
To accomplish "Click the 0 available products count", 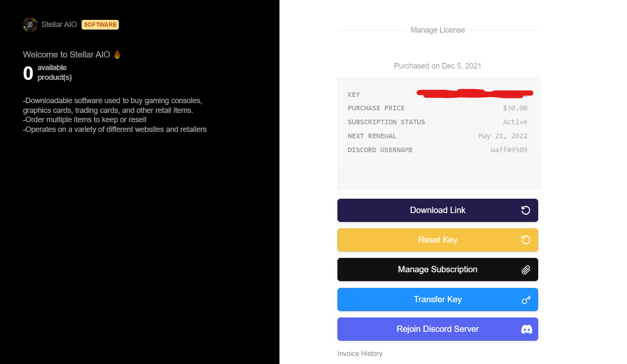I will point(28,73).
